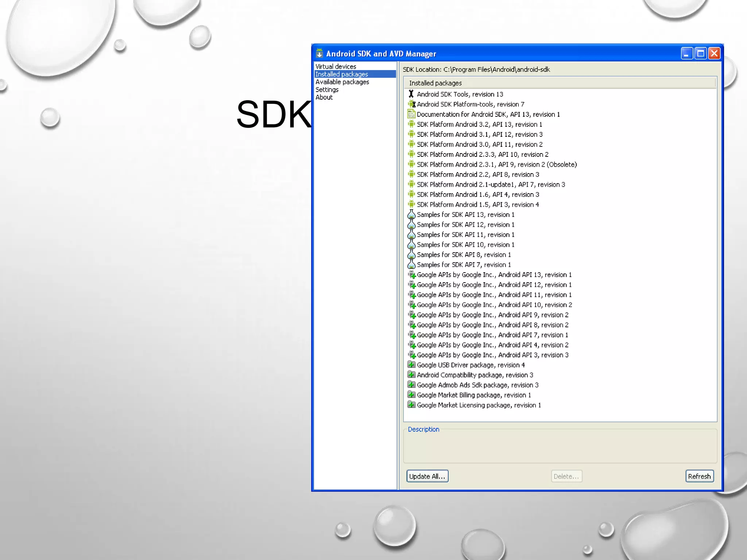Open the About page
The height and width of the screenshot is (560, 747).
tap(324, 97)
